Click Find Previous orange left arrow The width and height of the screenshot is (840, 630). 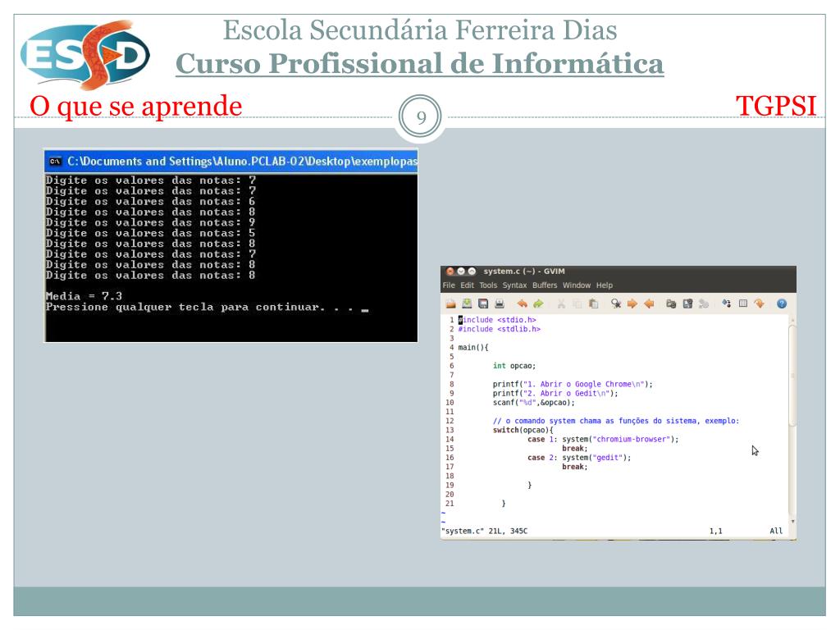click(649, 304)
